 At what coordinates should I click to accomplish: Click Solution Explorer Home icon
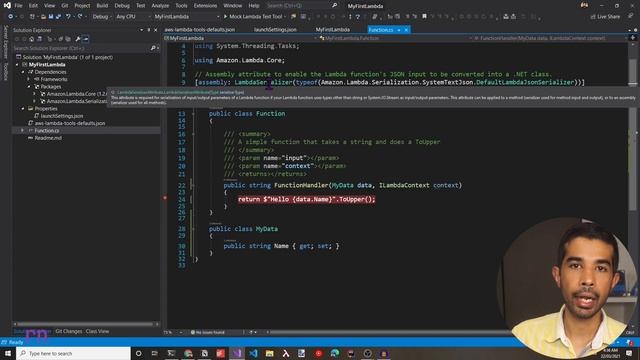(x=31, y=39)
